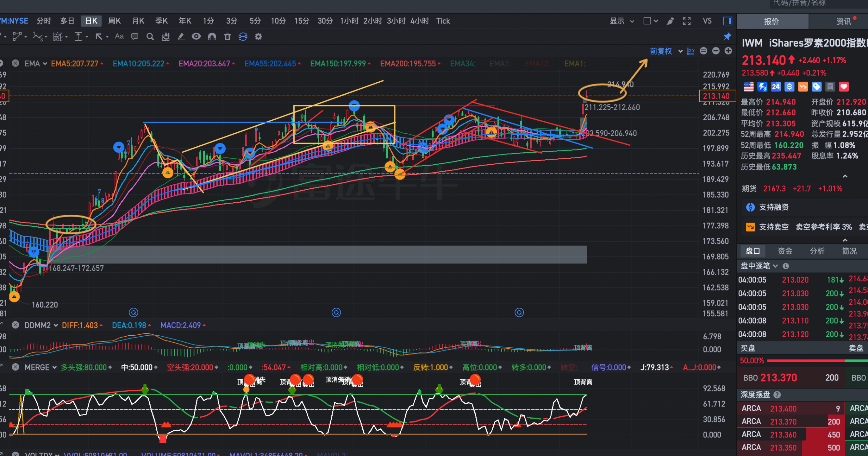
Task: Click the comment bubble annotation tool
Action: coord(135,36)
